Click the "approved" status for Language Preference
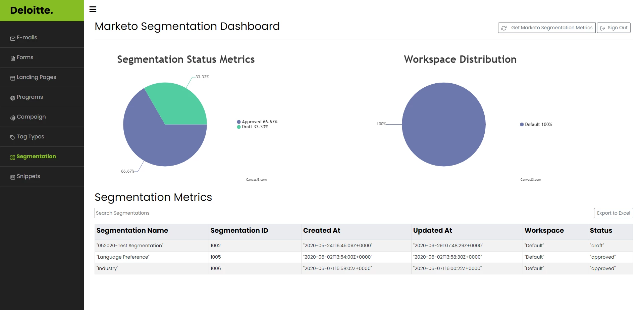The image size is (644, 310). tap(610, 257)
